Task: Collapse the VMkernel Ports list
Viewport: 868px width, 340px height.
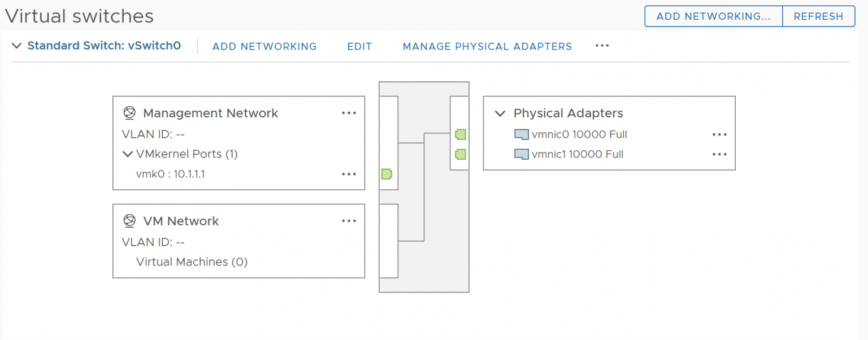Action: click(x=128, y=154)
